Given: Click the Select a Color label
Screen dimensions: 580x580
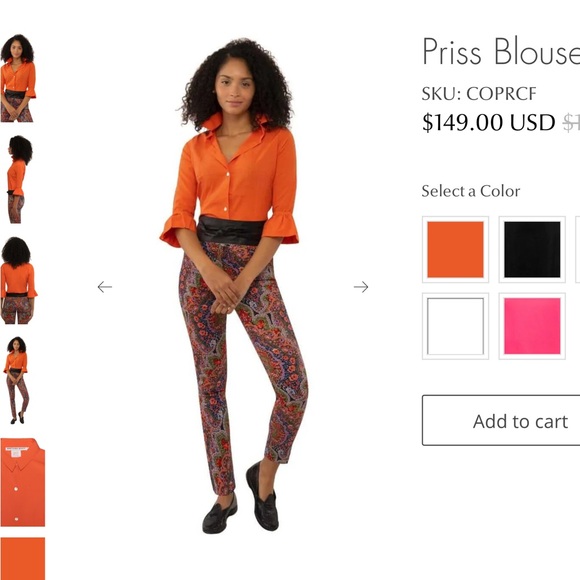Looking at the screenshot, I should pyautogui.click(x=471, y=191).
